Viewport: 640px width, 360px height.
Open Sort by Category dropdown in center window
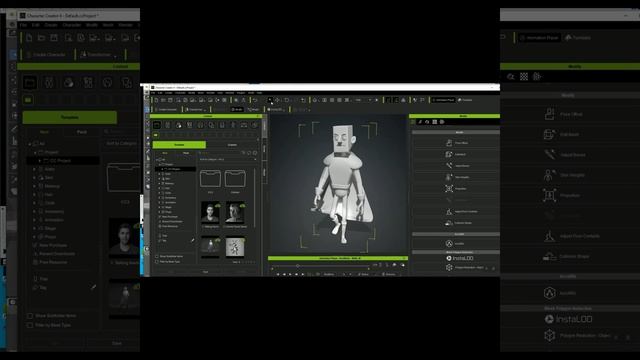point(228,159)
